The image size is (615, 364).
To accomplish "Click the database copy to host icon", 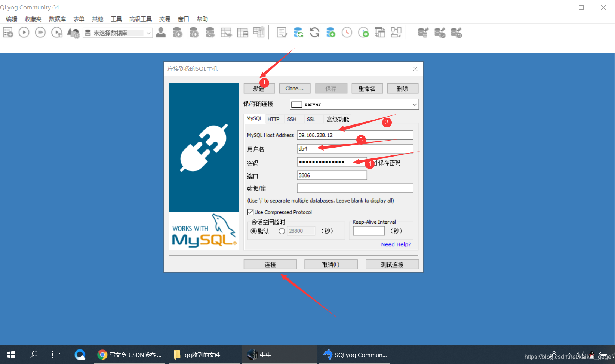I will [x=331, y=33].
